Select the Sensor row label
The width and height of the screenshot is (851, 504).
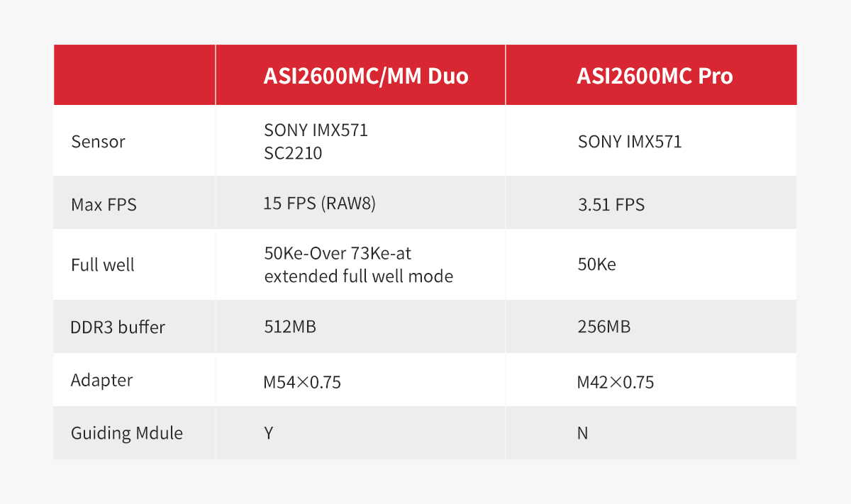coord(98,141)
